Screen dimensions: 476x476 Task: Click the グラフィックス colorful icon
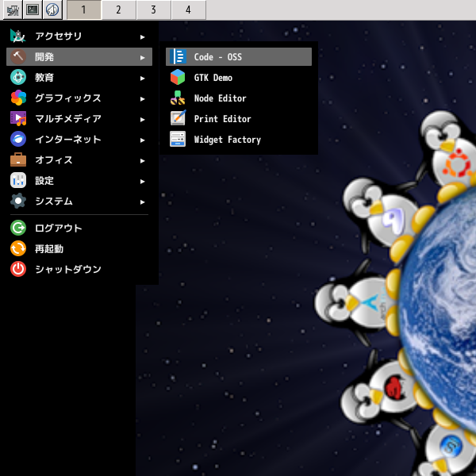click(x=18, y=98)
